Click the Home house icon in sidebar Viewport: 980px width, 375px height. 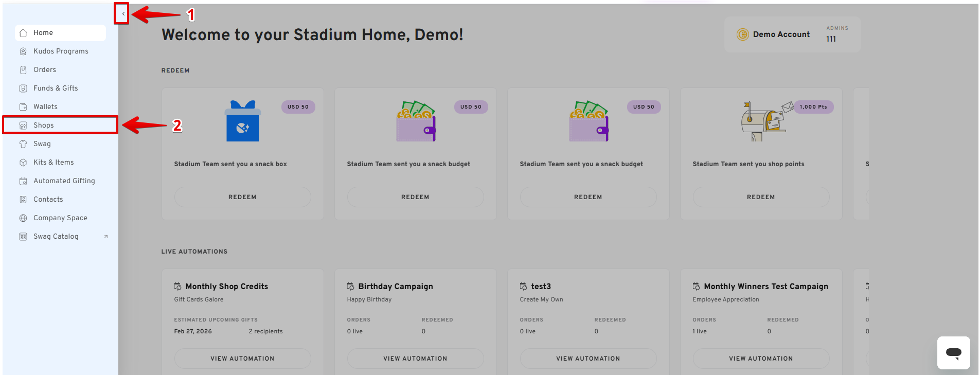[23, 33]
